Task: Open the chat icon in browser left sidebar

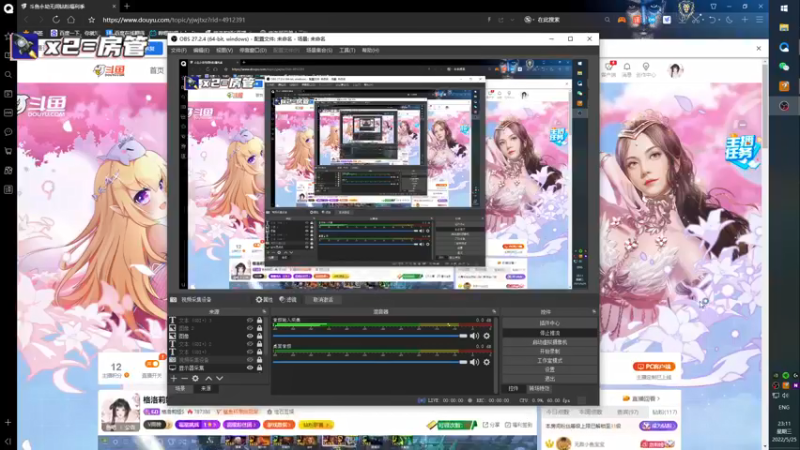Action: coord(8,132)
